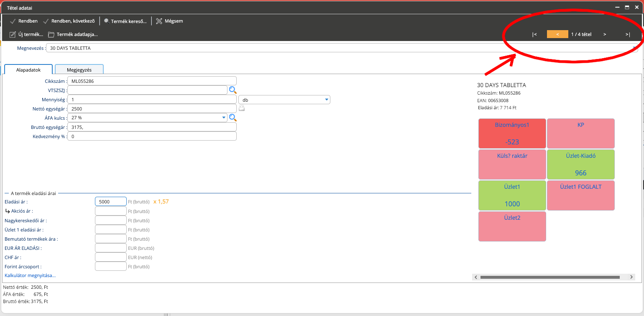Open the ÁFA kulcs 27 % dropdown
Viewport: 644px width, 316px height.
147,118
